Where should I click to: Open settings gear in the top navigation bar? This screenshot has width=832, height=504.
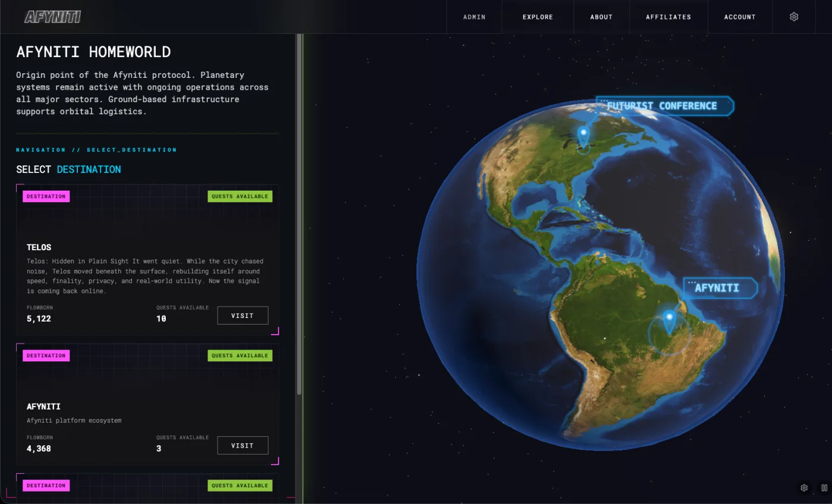coord(794,17)
